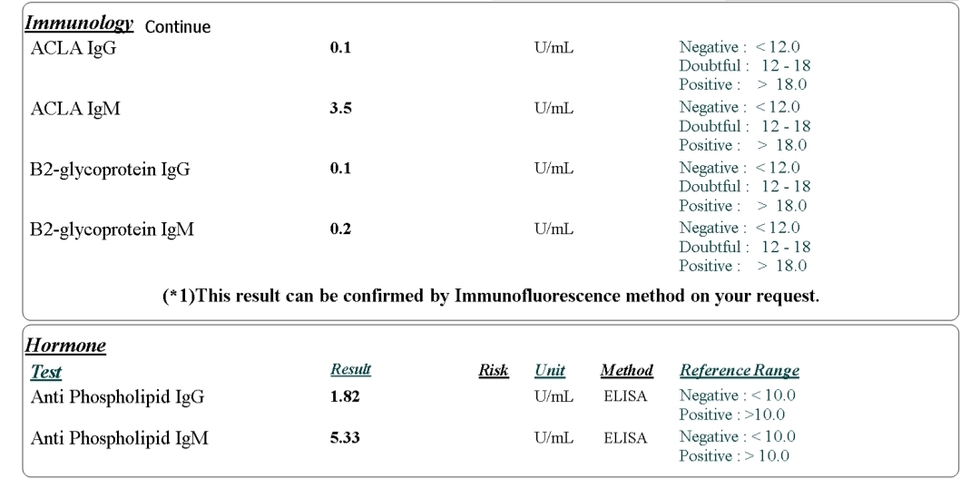Select the ACLA IgG test name
The height and width of the screenshot is (497, 980).
[73, 48]
